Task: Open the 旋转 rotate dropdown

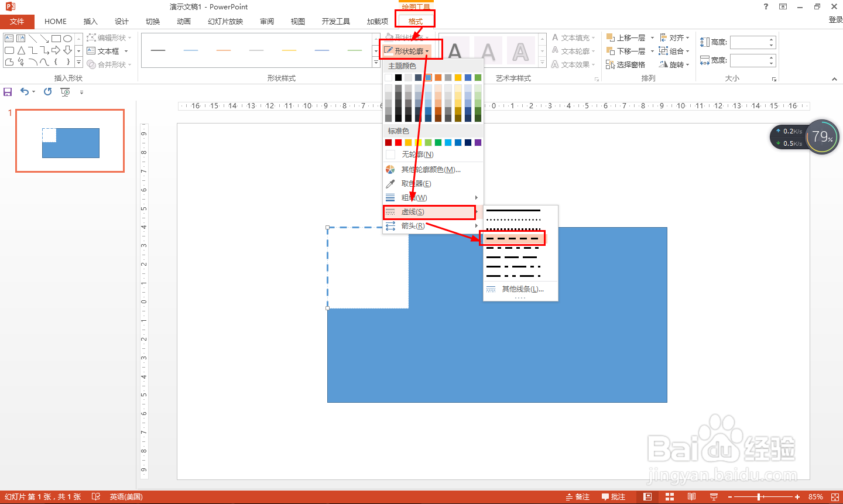Action: pos(674,64)
